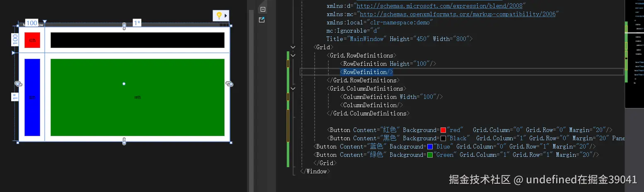Collapse the <Grid> code fold chevron
Viewport: 644px width, 192px height.
(293, 47)
